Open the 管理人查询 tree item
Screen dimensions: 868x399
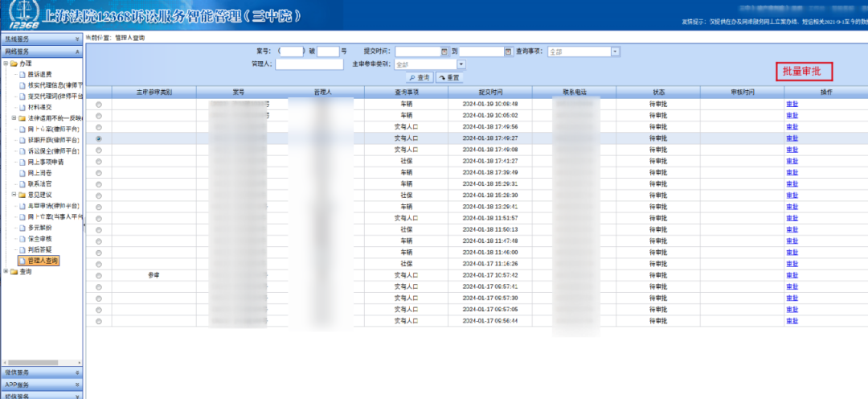[39, 261]
